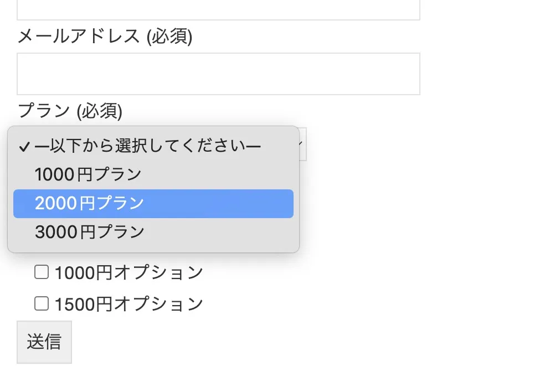Enable the 1000円オプション checkbox
Screen dimensions: 555x392
click(x=41, y=272)
